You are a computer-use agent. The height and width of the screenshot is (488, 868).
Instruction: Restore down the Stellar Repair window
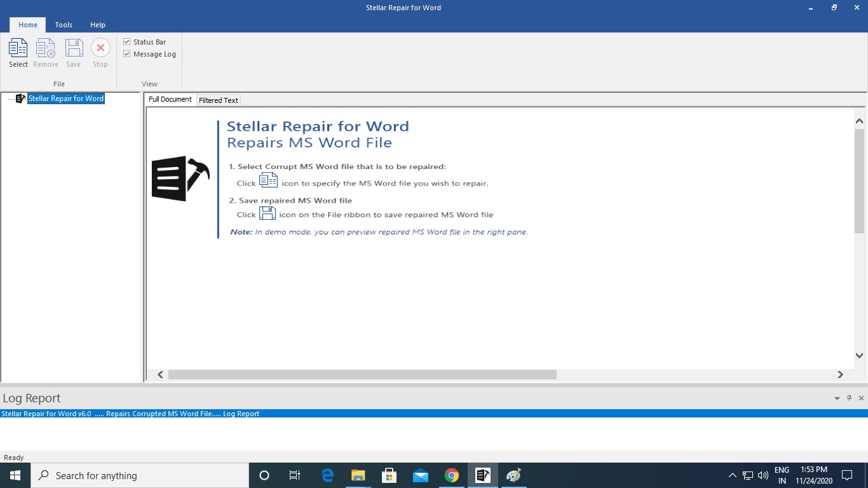coord(834,8)
